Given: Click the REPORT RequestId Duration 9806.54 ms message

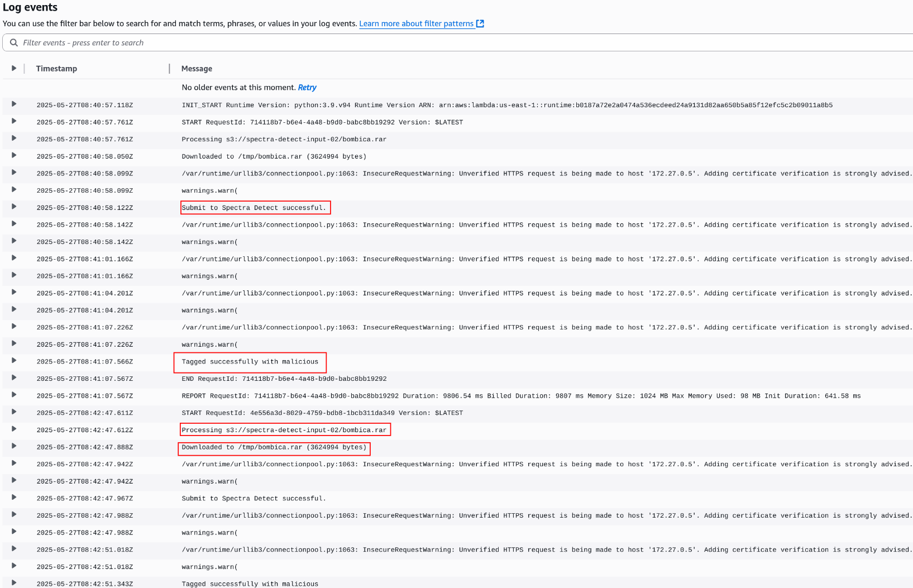Looking at the screenshot, I should coord(521,396).
